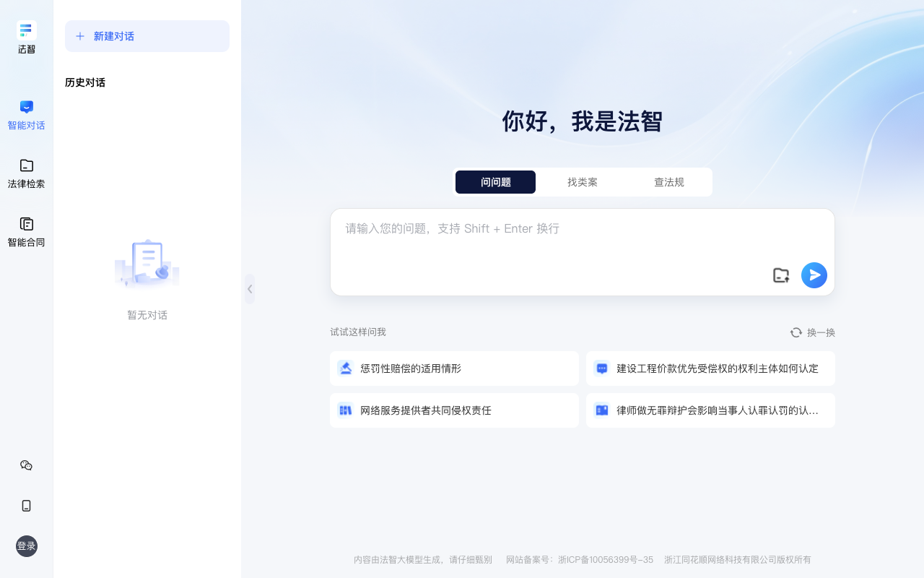The width and height of the screenshot is (924, 578).
Task: Choose suggestion about 律师做无罪辩护
Action: pos(710,410)
